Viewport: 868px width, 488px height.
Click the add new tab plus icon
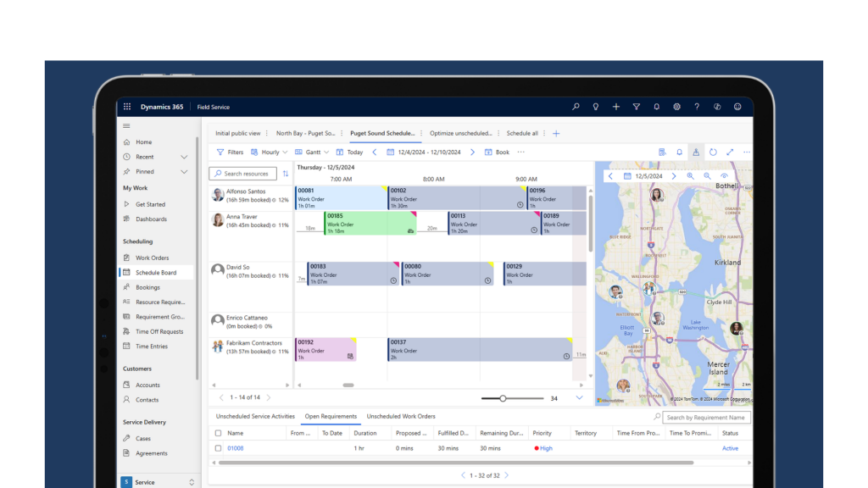[x=556, y=133]
